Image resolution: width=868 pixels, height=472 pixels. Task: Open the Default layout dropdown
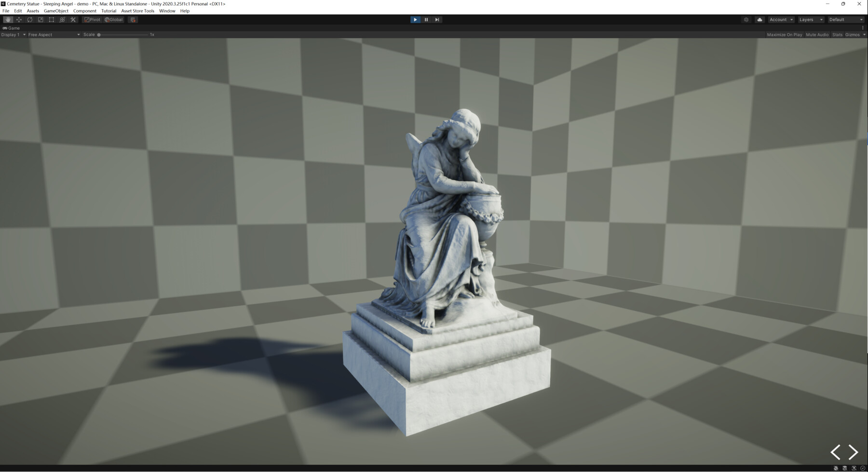(845, 19)
